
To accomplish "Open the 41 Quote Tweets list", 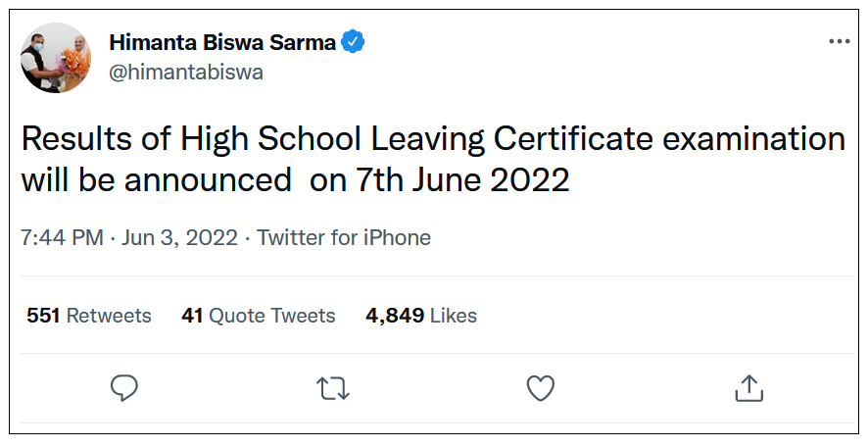I will (259, 316).
